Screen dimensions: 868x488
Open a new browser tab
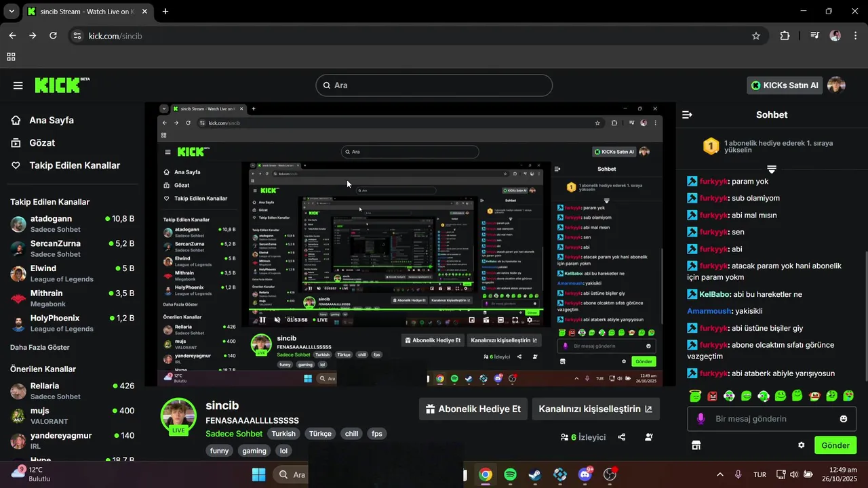click(x=165, y=12)
